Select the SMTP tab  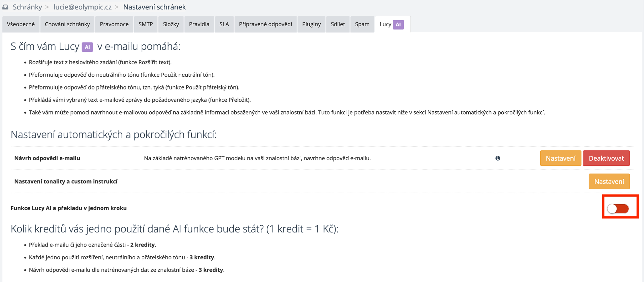point(146,24)
